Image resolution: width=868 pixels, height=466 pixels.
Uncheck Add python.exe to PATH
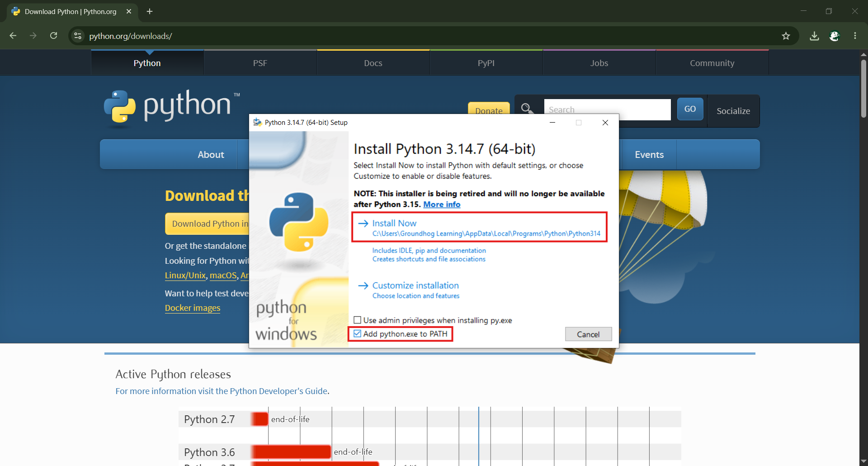pyautogui.click(x=357, y=334)
